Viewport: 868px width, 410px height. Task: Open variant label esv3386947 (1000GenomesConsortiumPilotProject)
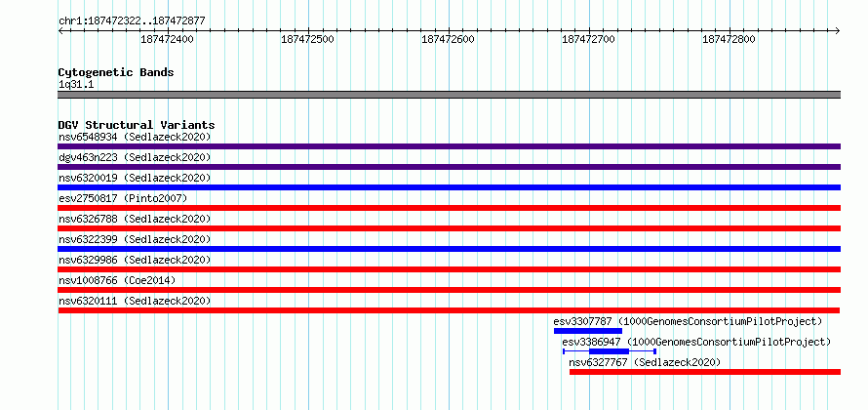696,342
